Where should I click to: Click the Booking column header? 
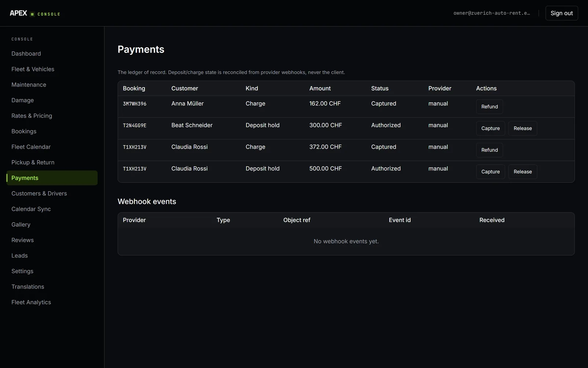click(x=134, y=88)
